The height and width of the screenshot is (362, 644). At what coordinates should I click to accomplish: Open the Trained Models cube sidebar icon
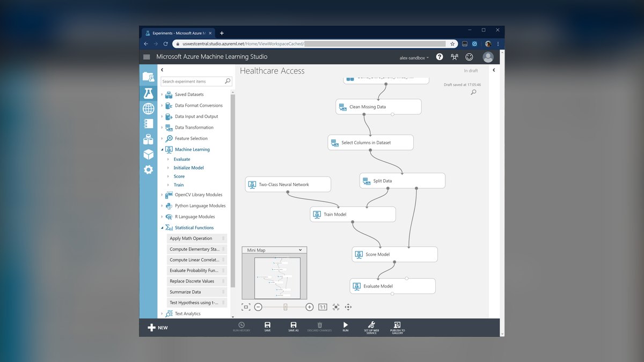[x=148, y=154]
